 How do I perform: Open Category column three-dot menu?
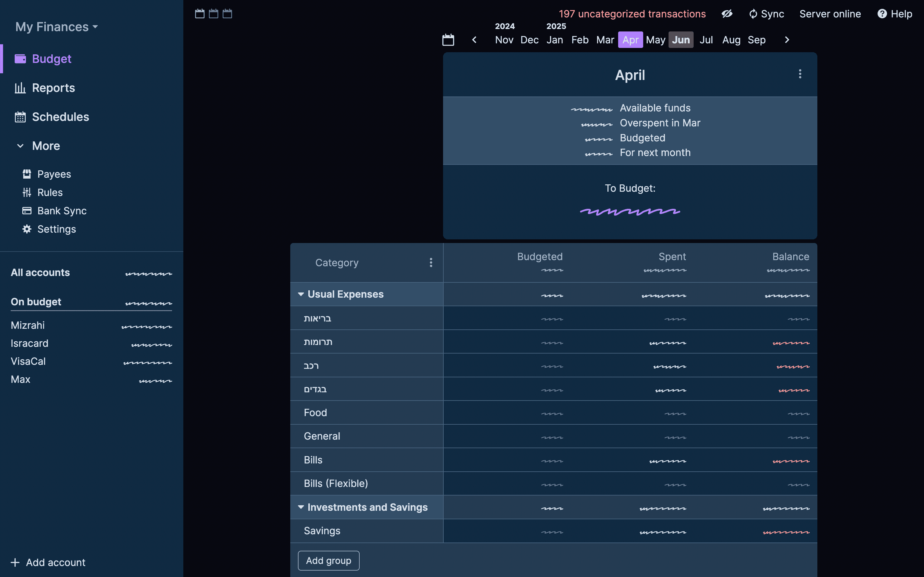(431, 263)
